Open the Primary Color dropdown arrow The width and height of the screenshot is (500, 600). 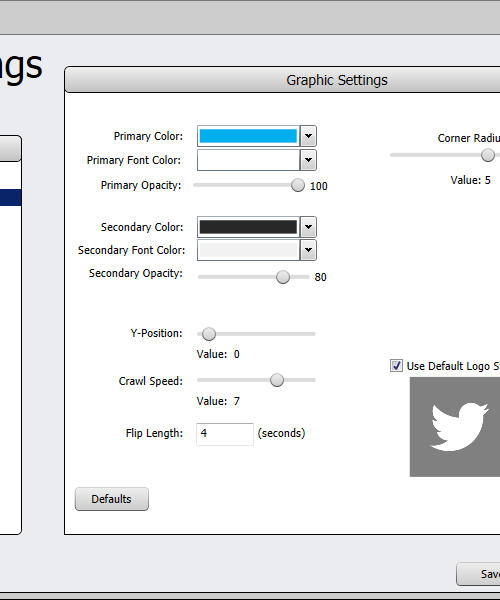pos(308,136)
